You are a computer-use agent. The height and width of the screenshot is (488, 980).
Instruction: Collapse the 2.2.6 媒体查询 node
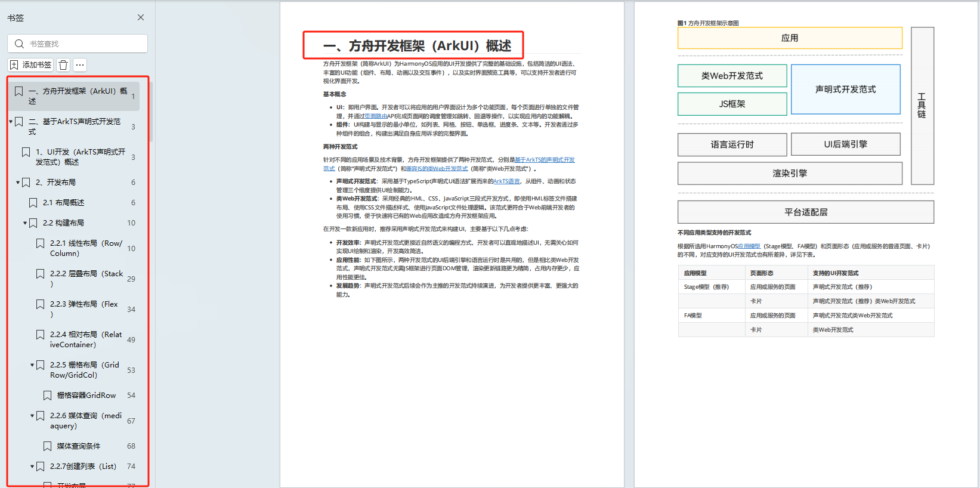click(x=32, y=416)
